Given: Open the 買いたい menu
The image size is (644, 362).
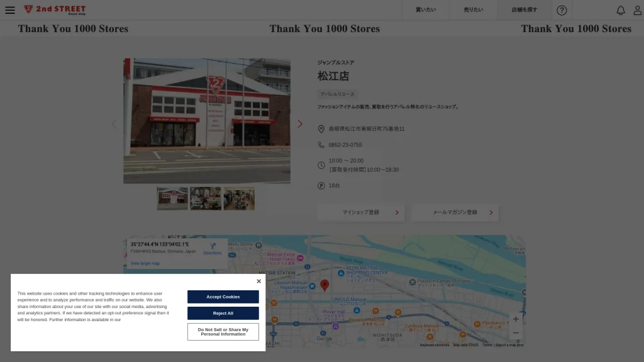Looking at the screenshot, I should tap(426, 10).
